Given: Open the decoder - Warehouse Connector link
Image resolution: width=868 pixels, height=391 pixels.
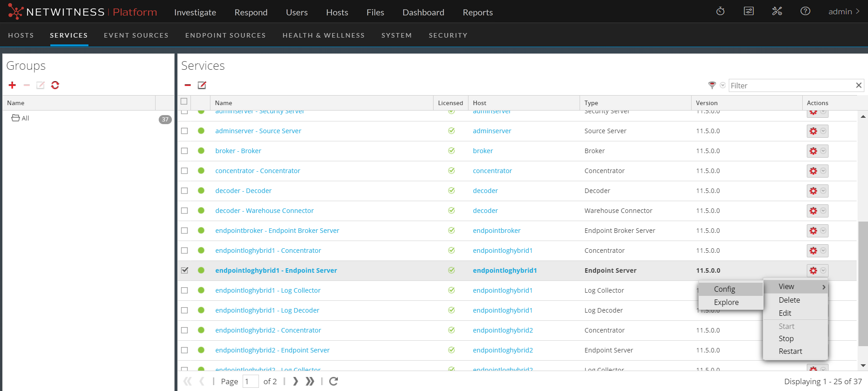Looking at the screenshot, I should [264, 211].
